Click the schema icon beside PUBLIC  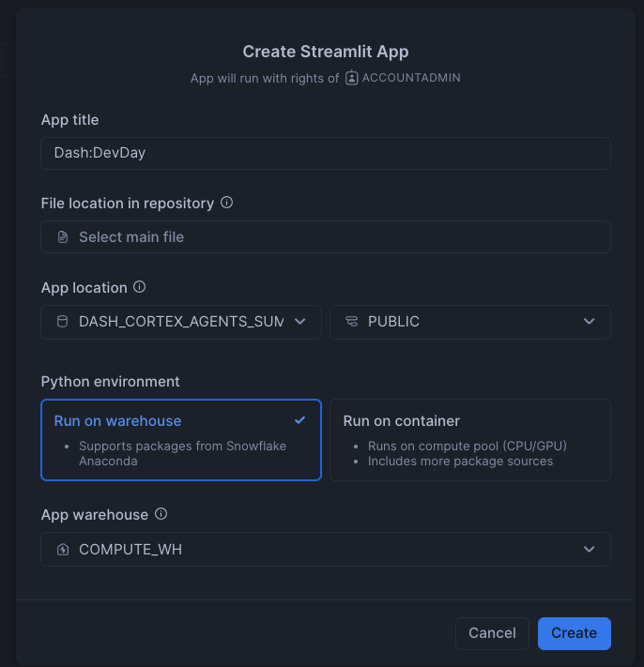coord(352,322)
